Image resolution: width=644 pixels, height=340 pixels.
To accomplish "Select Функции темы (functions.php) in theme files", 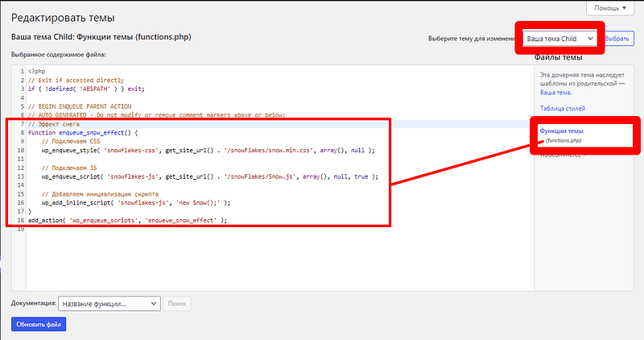I will [x=563, y=131].
